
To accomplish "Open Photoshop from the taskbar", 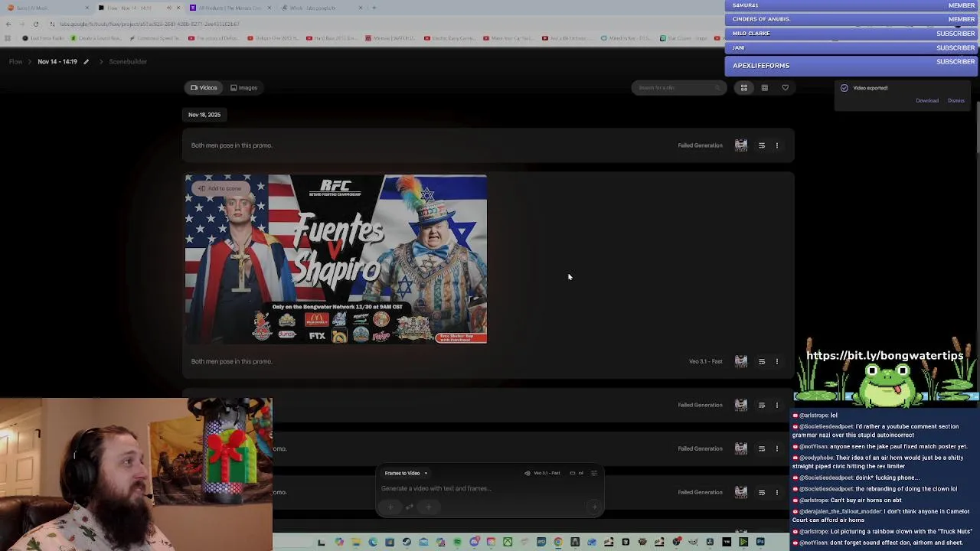I will [x=760, y=542].
